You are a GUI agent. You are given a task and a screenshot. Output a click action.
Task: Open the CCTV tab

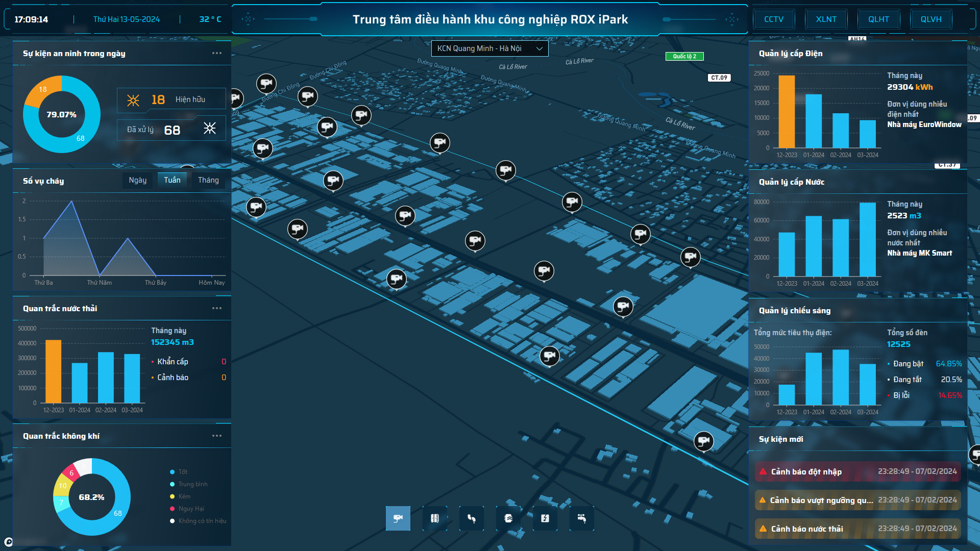(x=773, y=19)
